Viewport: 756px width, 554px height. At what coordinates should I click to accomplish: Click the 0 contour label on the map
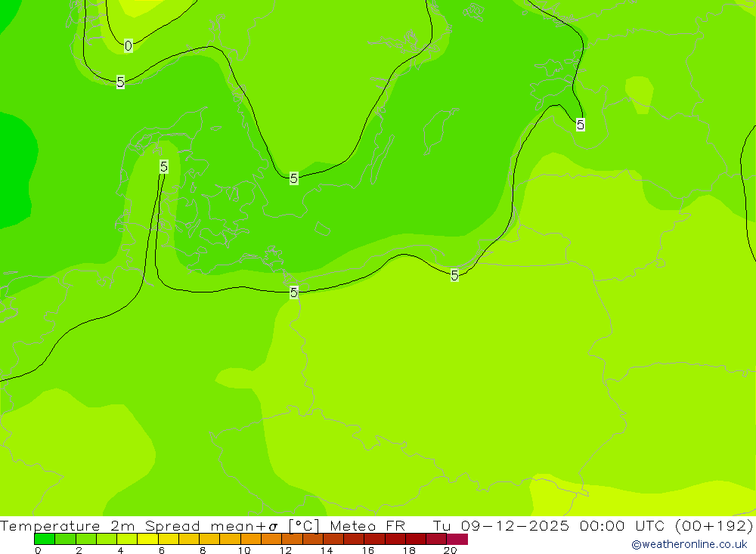click(x=129, y=46)
